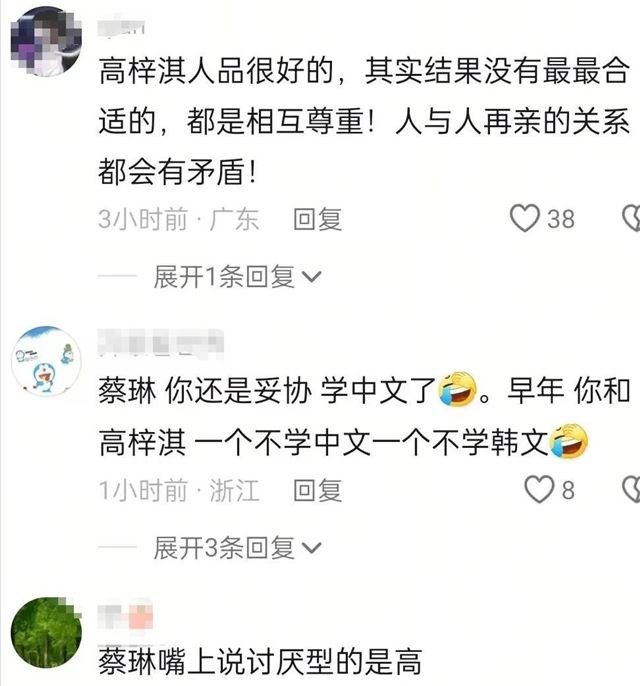Click the laughing-crying emoji after 学中文了
640x686 pixels.
458,389
